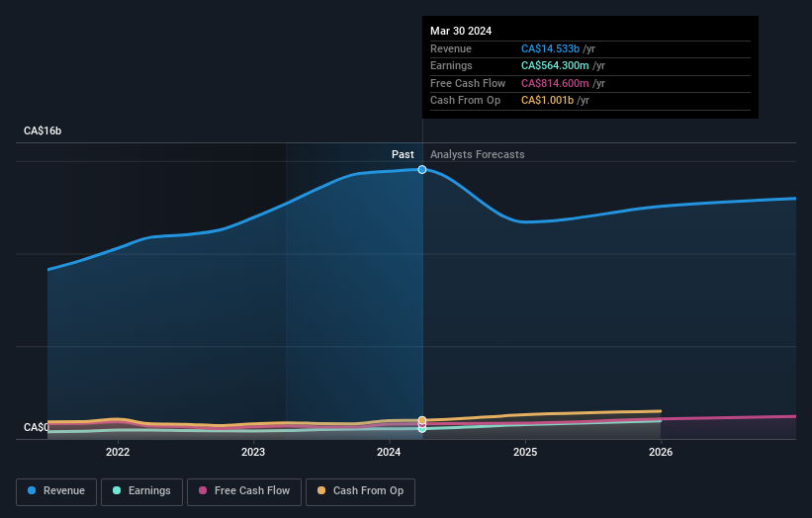Click the CA$14.533b revenue value in tooltip
Screen dimensions: 812x518
(x=550, y=48)
